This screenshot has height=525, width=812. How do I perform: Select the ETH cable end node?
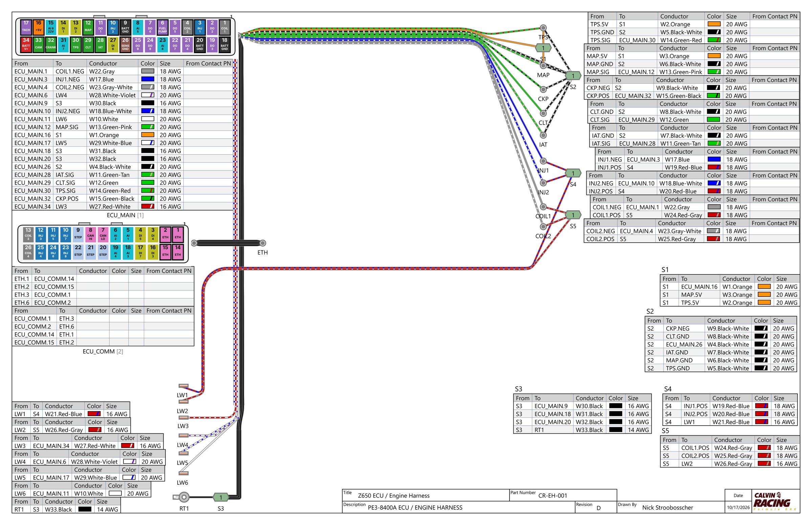(263, 243)
